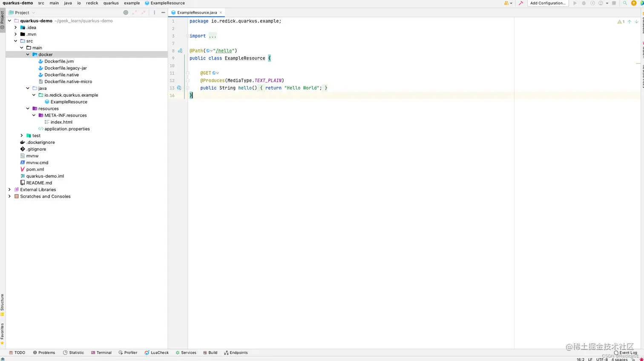The height and width of the screenshot is (361, 644).
Task: Click quarkus breadcrumb in navigation bar
Action: 111,3
